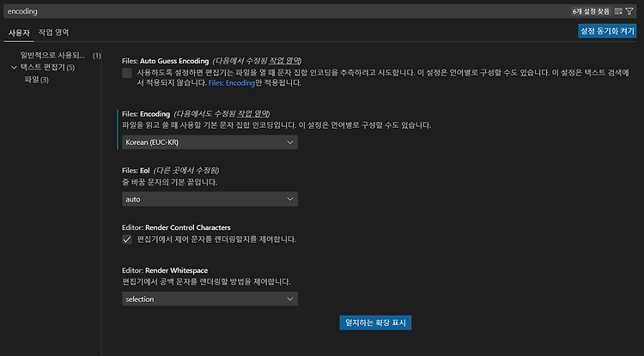This screenshot has height=356, width=644.
Task: Clear settings search input icon
Action: [x=618, y=11]
